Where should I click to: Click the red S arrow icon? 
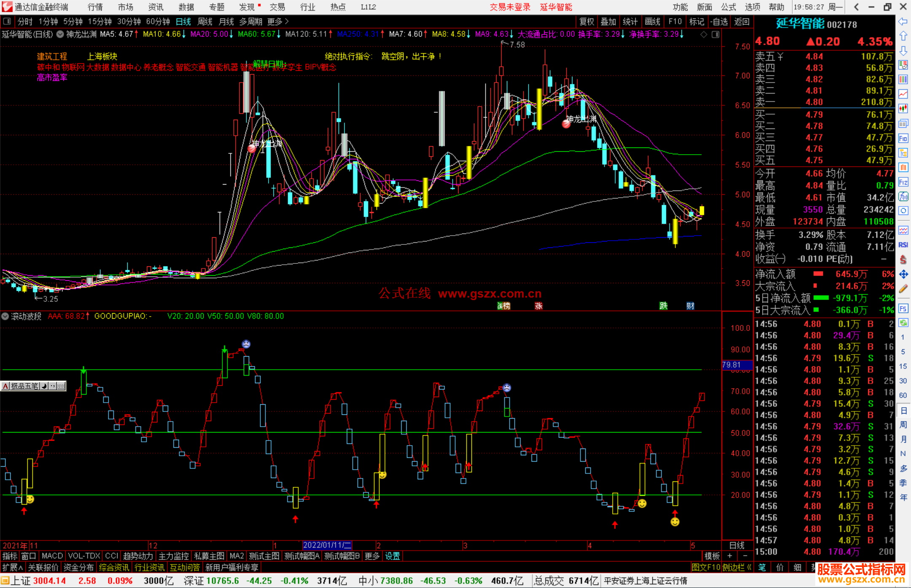tap(903, 260)
